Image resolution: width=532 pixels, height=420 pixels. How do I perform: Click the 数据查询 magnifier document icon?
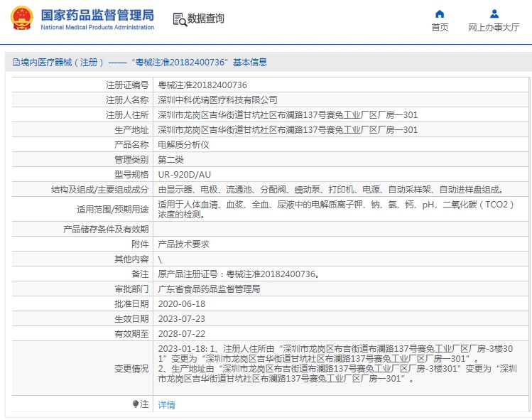[179, 19]
